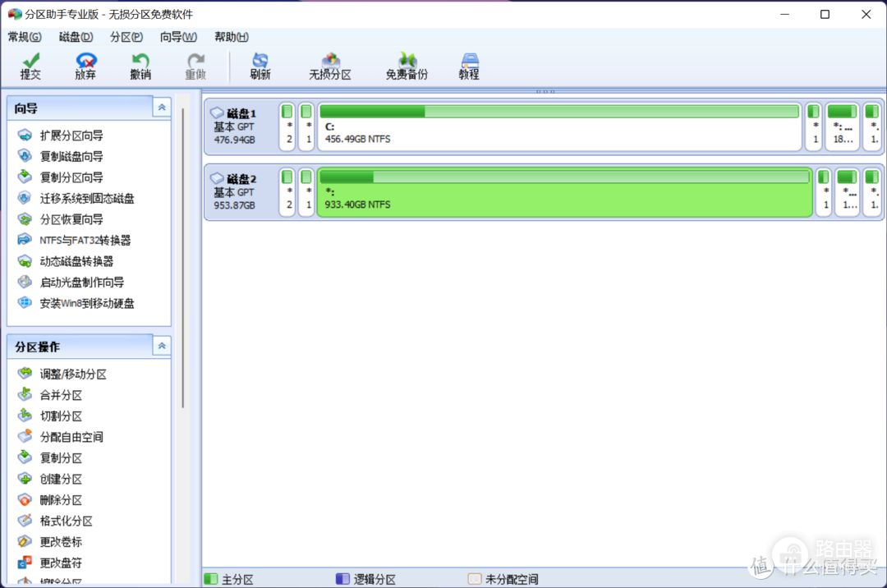Open the 免费备份 toolbar tool
Screen dimensions: 887x588
tap(407, 67)
